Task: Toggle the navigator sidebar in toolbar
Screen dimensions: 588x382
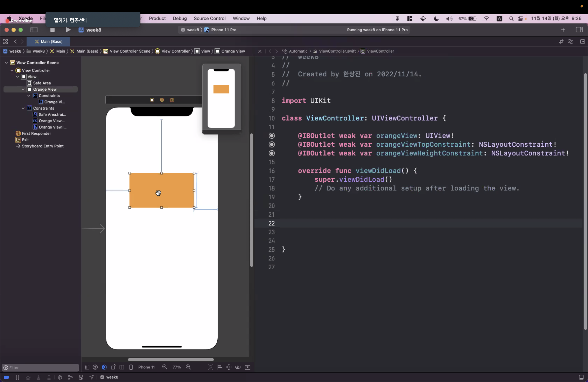Action: [34, 30]
